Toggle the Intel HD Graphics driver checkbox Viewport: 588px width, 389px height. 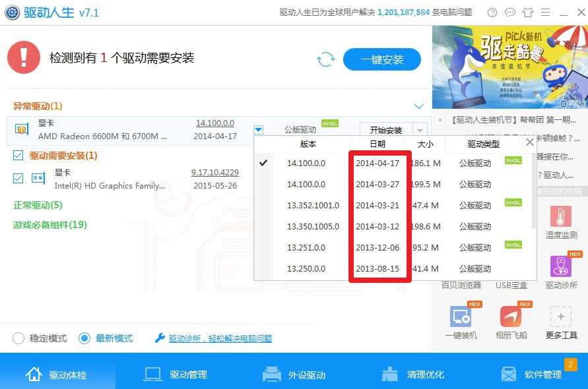point(18,178)
